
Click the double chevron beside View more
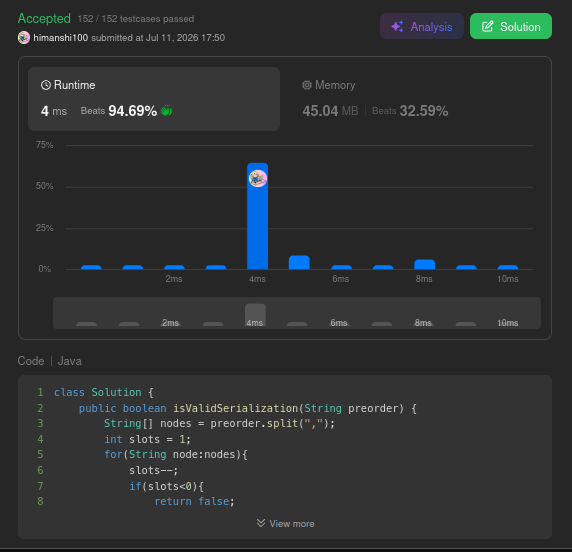pos(261,523)
